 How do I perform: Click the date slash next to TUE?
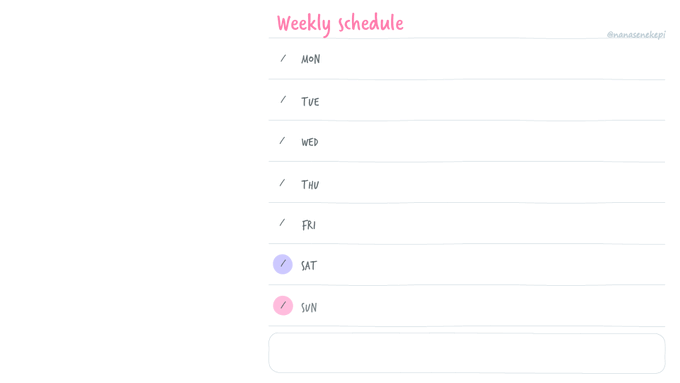click(283, 100)
